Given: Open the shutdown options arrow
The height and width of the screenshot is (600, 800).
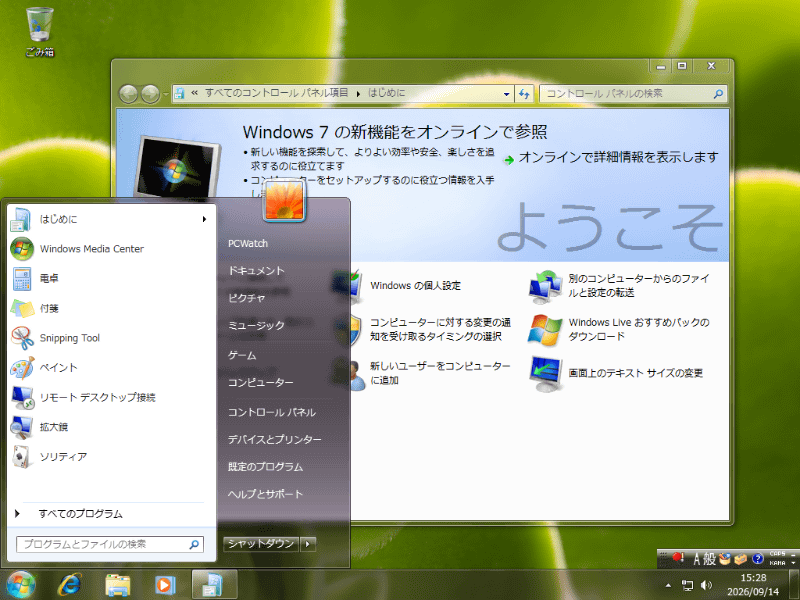Looking at the screenshot, I should click(308, 544).
